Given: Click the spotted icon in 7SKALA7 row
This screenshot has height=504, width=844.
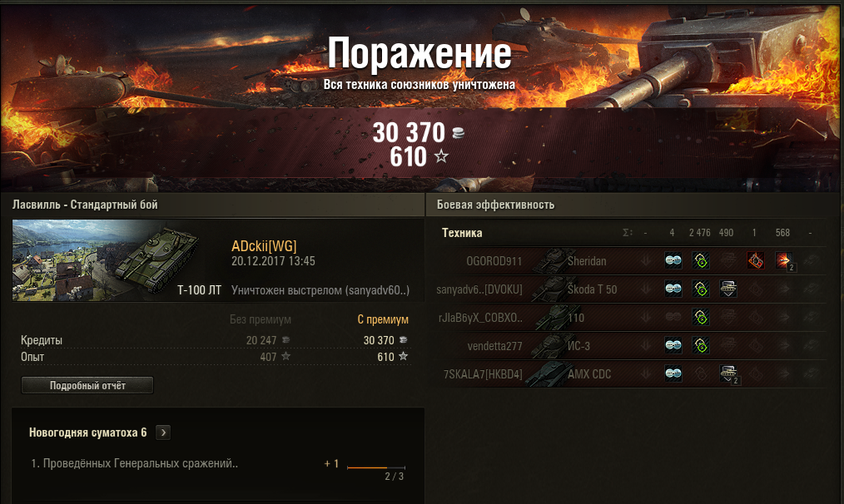Looking at the screenshot, I should [x=673, y=373].
